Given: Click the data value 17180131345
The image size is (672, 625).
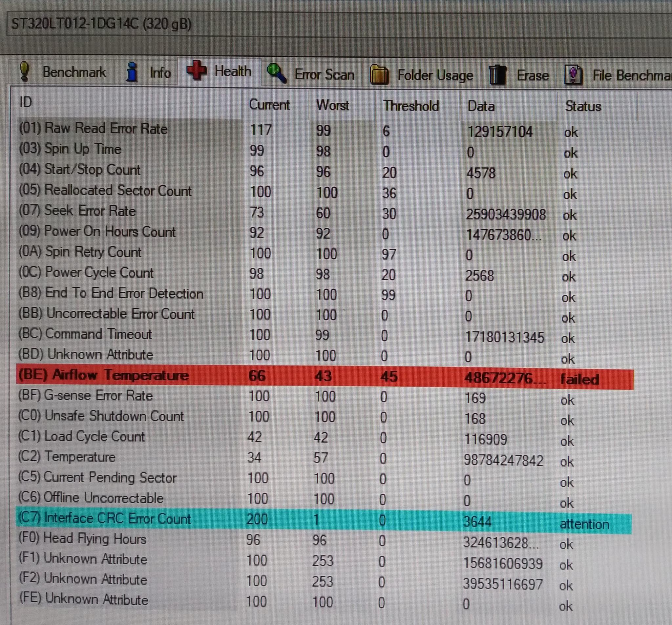Looking at the screenshot, I should tap(504, 337).
